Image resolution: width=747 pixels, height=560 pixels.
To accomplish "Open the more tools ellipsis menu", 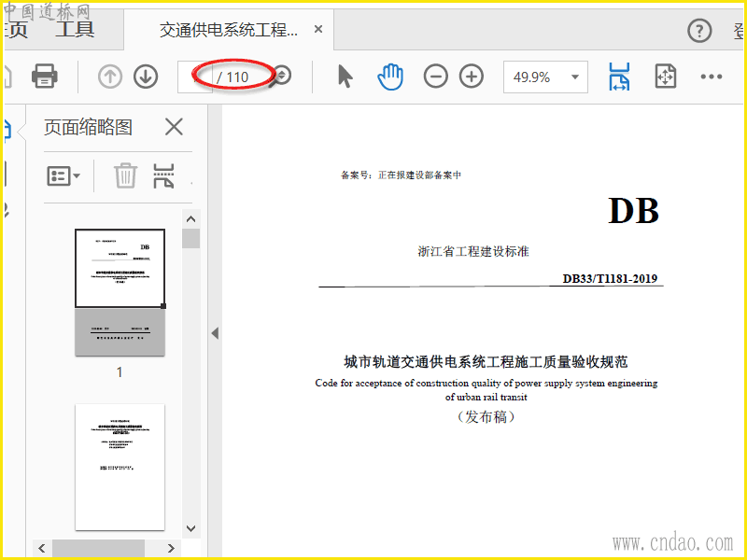I will [x=712, y=77].
